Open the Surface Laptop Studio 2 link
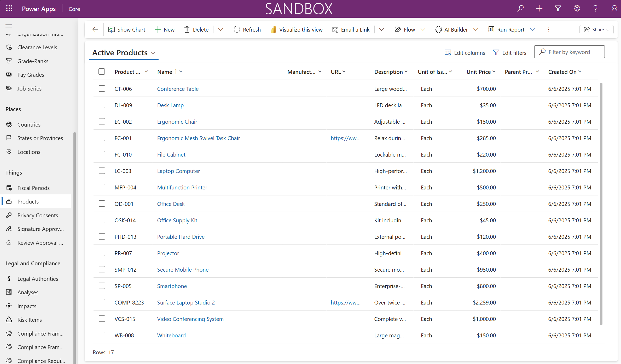This screenshot has width=621, height=364. (x=186, y=302)
